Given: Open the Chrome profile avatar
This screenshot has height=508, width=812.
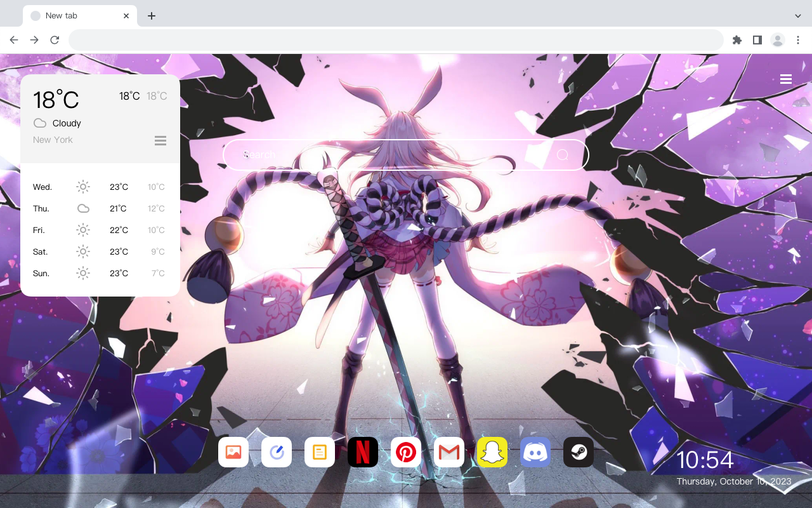Looking at the screenshot, I should pos(778,40).
